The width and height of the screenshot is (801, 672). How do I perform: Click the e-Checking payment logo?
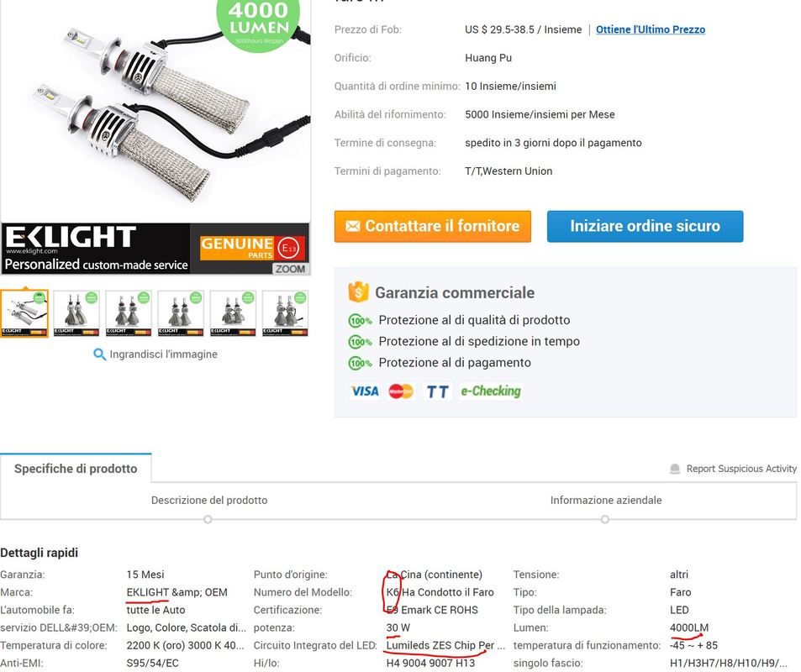coord(490,391)
